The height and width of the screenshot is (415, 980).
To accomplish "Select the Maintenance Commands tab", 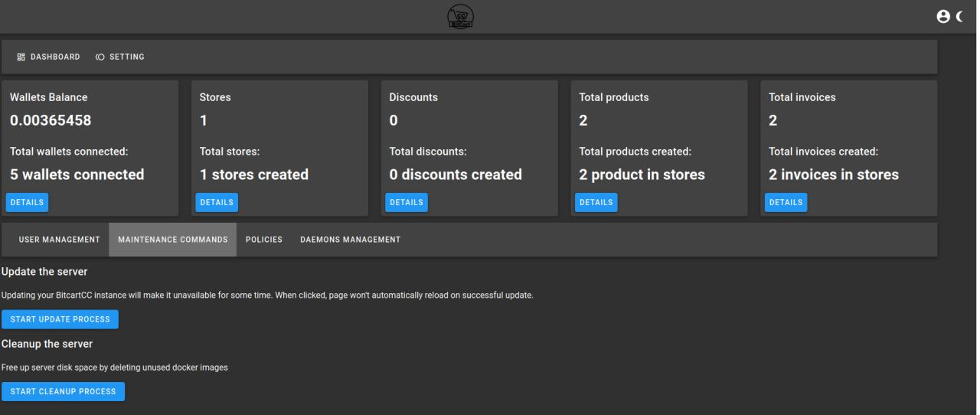I will (173, 240).
